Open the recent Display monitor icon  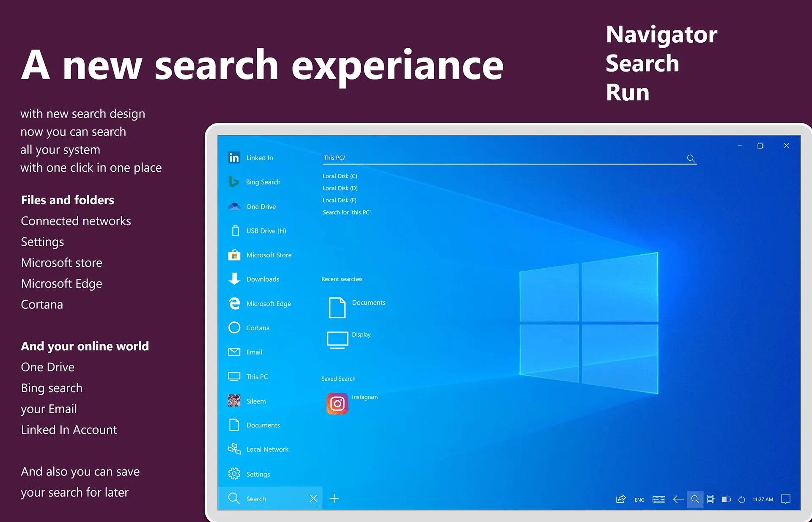point(337,340)
